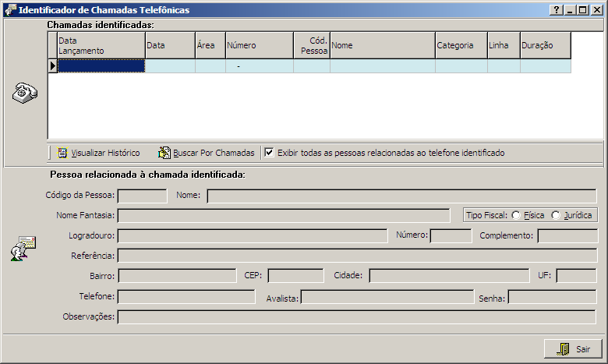This screenshot has height=364, width=608.
Task: Select the Jurídica radio button
Action: 556,215
